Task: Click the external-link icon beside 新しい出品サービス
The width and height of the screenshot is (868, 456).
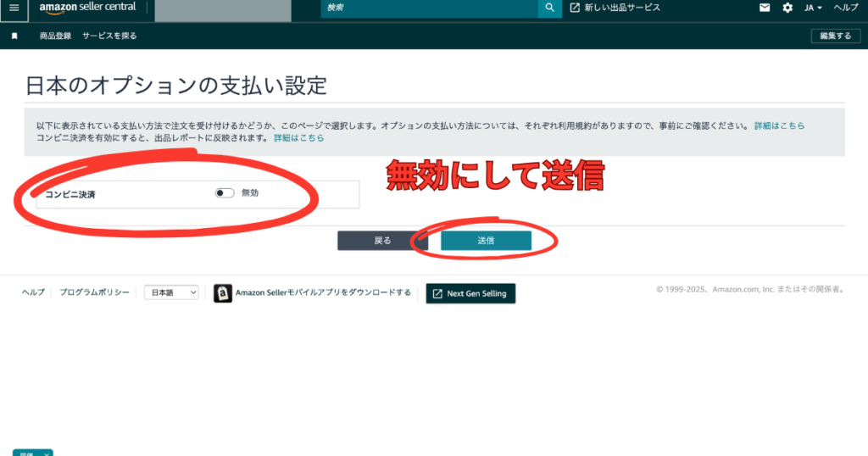Action: coord(575,8)
